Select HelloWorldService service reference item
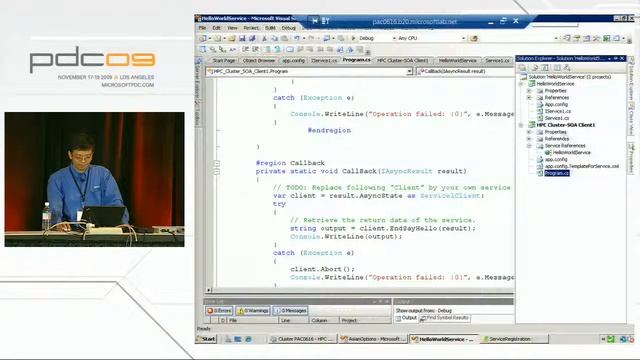Image resolution: width=640 pixels, height=360 pixels. point(572,153)
